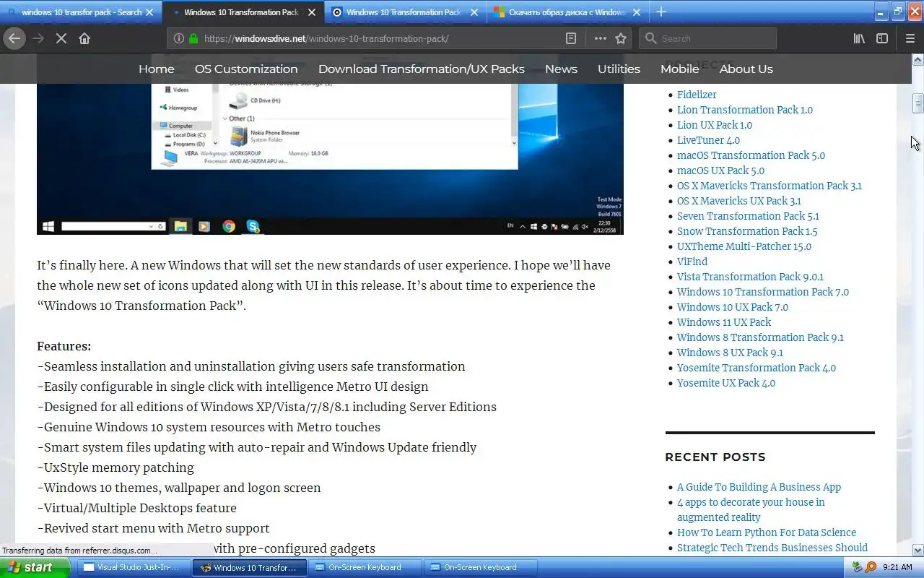The image size is (924, 578).
Task: Click the scrollbar down arrow
Action: [x=918, y=551]
